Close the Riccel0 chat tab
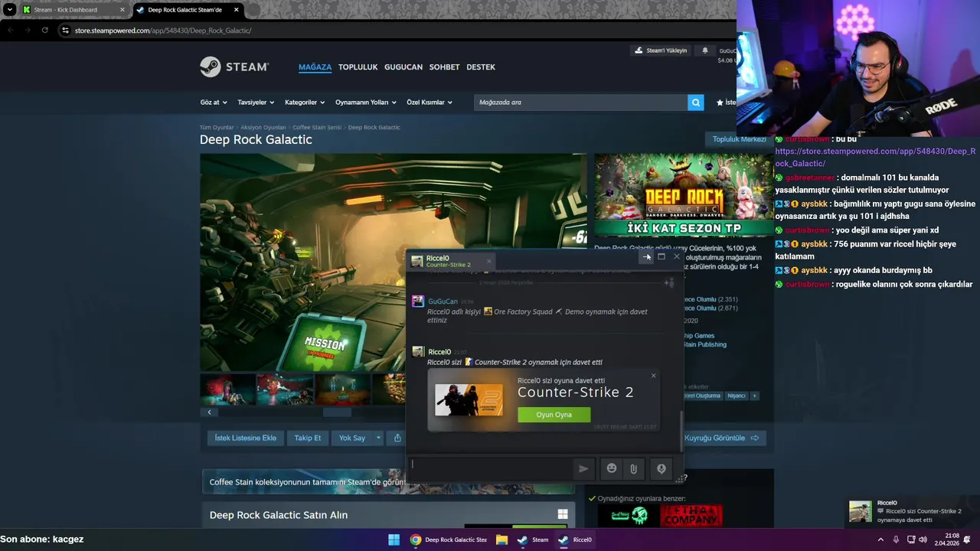The height and width of the screenshot is (551, 980). (x=488, y=261)
